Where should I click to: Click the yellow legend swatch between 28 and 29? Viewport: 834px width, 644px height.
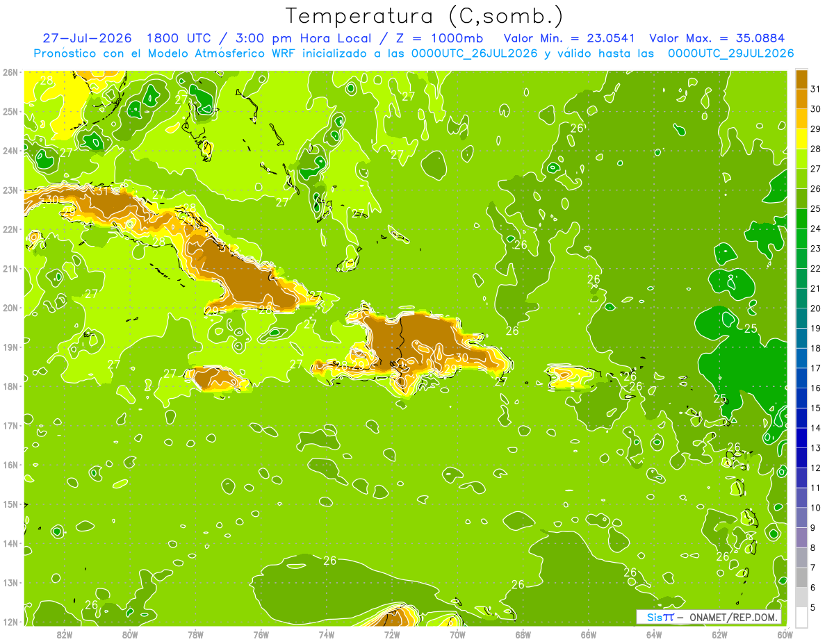pos(801,139)
